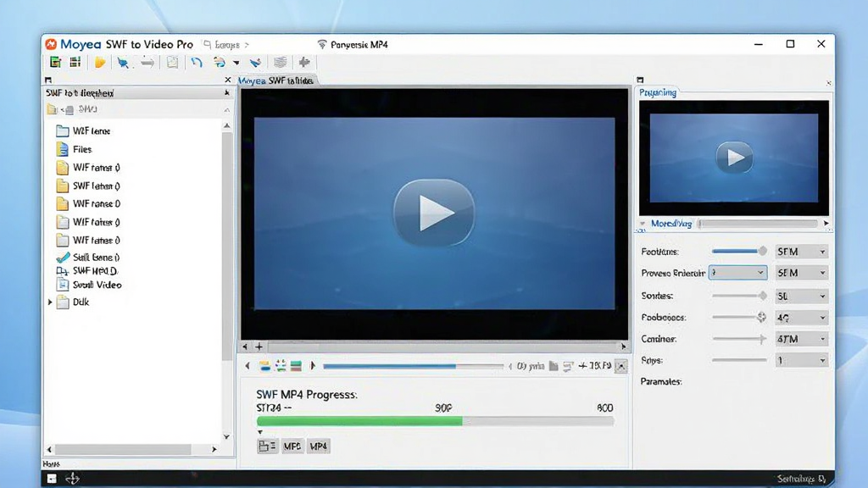Click the pin icon of left panel header

227,93
